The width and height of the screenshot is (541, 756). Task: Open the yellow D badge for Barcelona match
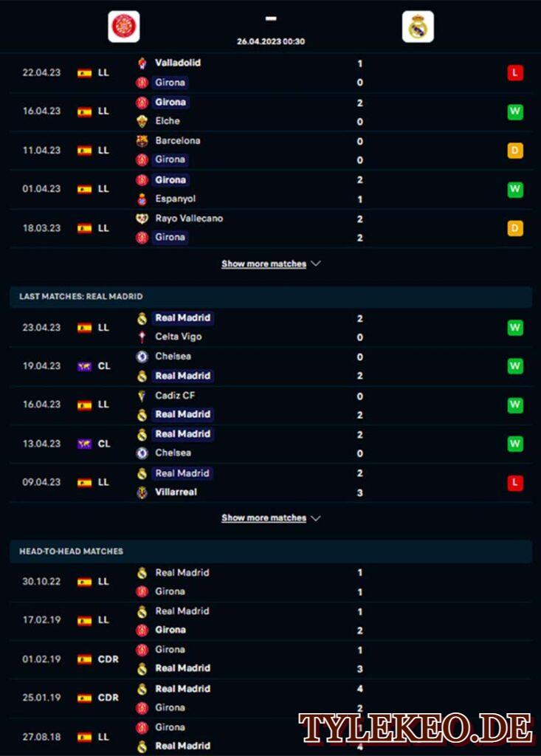point(515,151)
